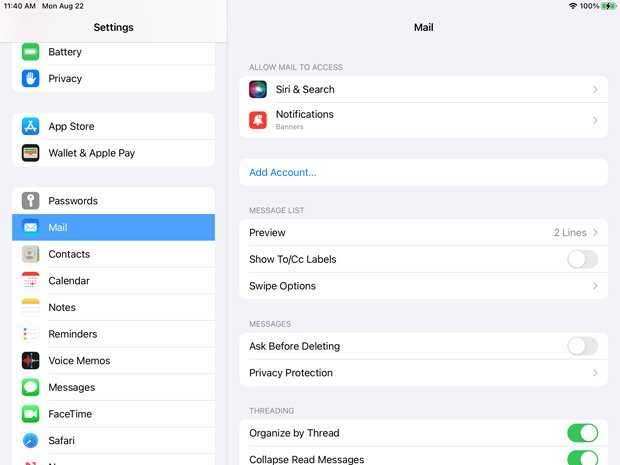The width and height of the screenshot is (620, 465).
Task: Open Safari settings
Action: tap(113, 440)
